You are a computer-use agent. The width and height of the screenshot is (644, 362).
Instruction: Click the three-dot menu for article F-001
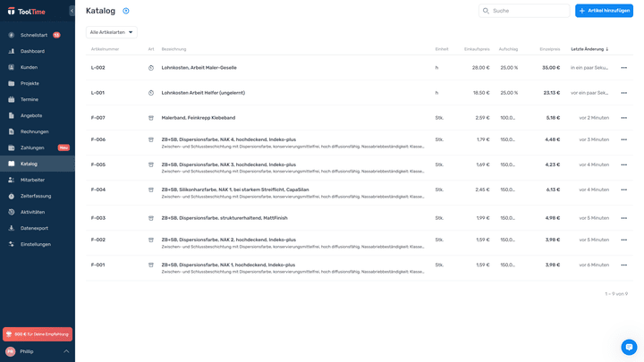tap(623, 265)
